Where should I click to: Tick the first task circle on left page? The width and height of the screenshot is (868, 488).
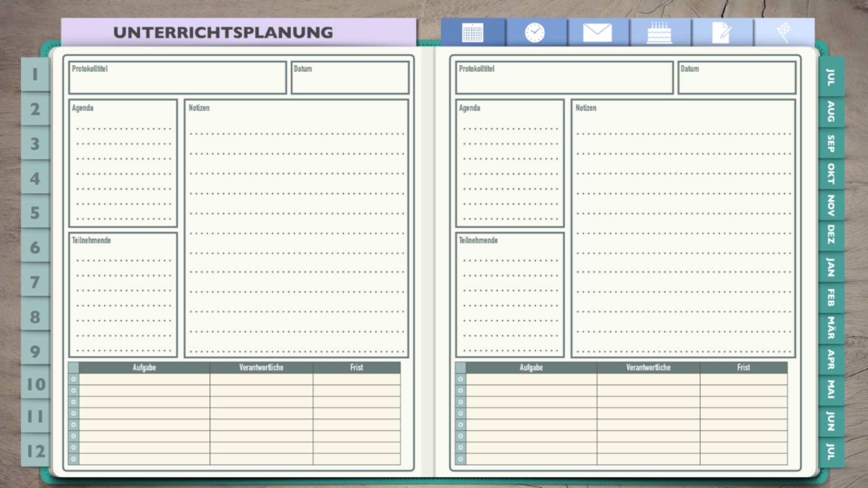coord(73,379)
